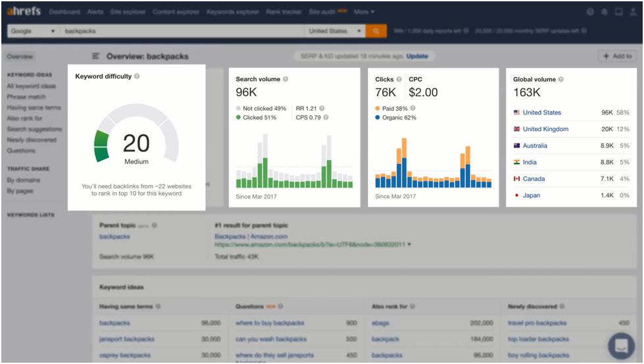Open the Google search engine dropdown
This screenshot has height=364, width=644.
tap(34, 31)
